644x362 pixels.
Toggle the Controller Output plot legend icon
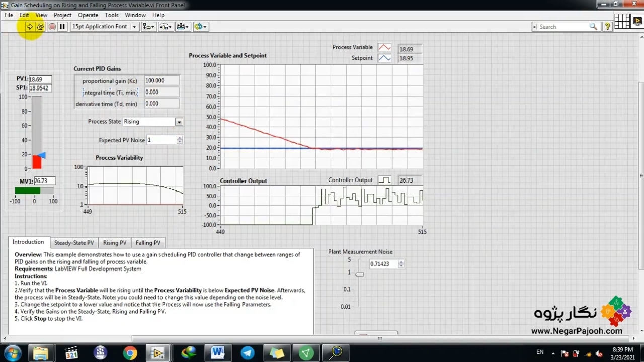pyautogui.click(x=384, y=180)
